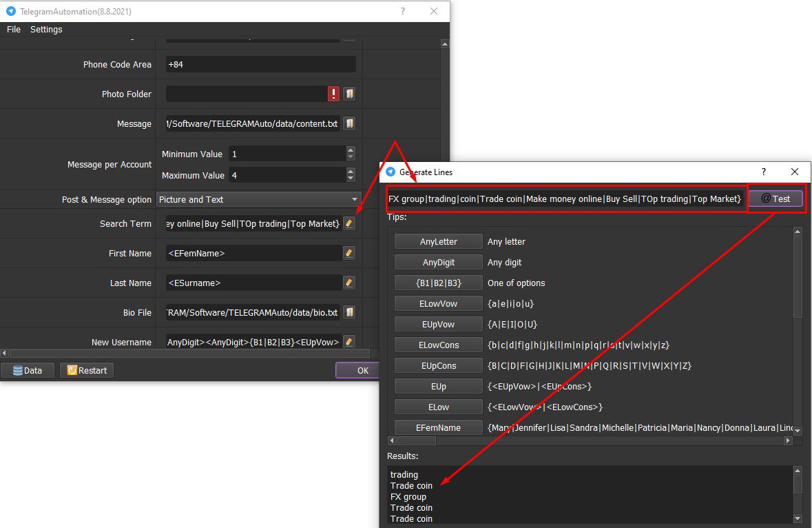
Task: Click the Test button in Generate Lines
Action: 775,199
